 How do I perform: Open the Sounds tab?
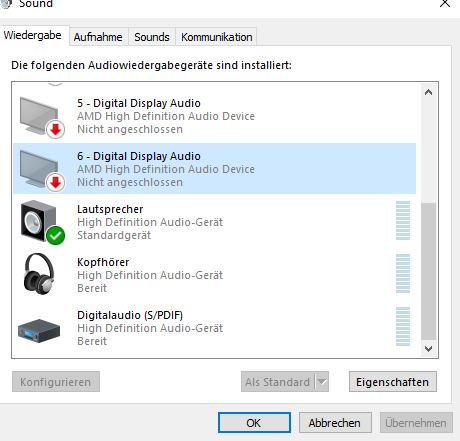pos(152,37)
